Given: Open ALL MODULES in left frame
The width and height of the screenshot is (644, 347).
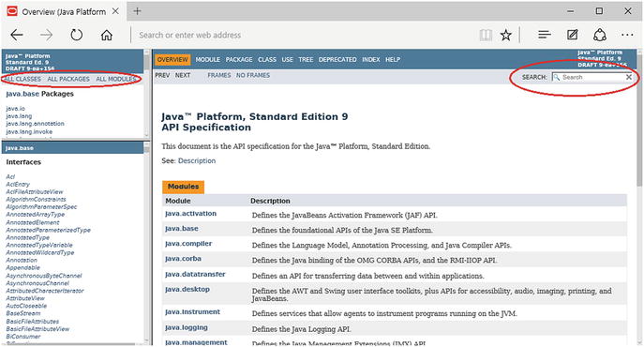Looking at the screenshot, I should point(116,79).
